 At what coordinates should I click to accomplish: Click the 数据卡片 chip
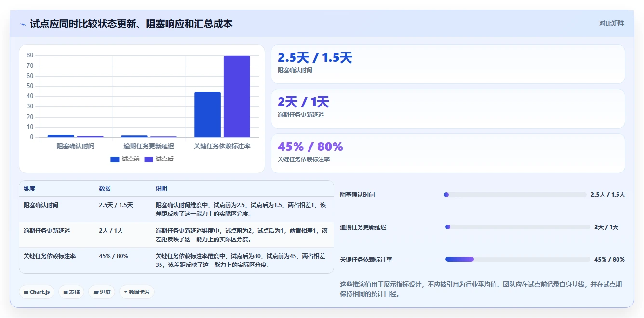click(137, 292)
